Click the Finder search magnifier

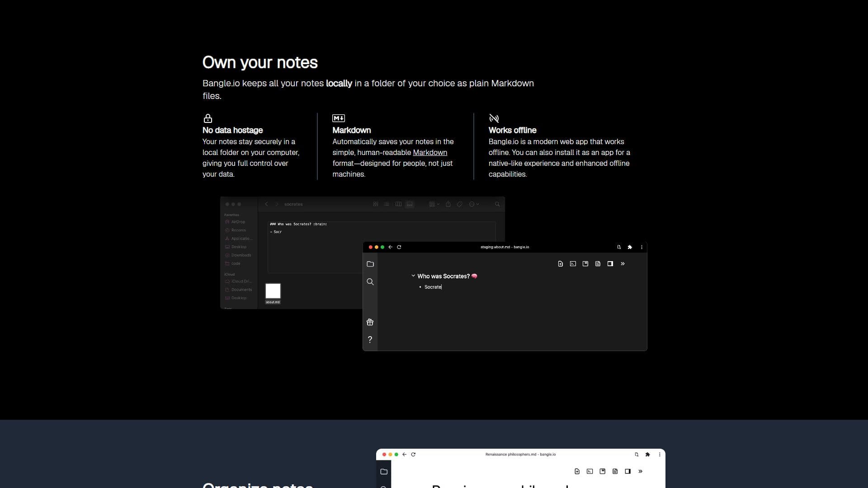497,204
